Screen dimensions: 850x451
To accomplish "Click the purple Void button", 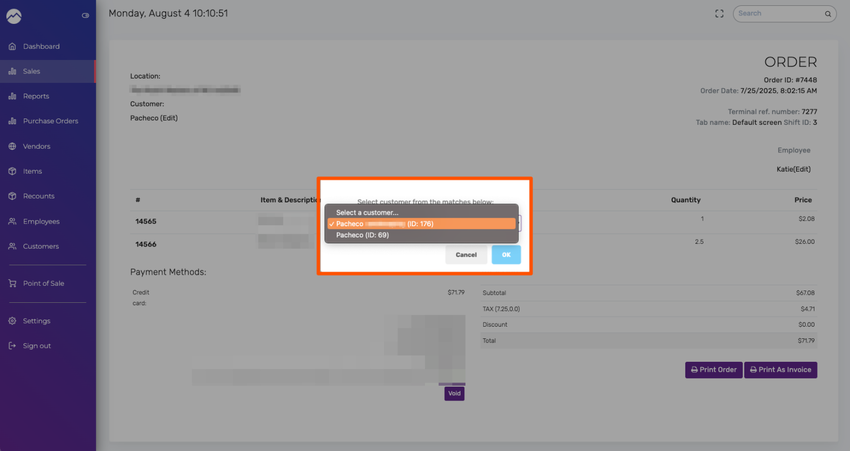I will click(x=454, y=394).
